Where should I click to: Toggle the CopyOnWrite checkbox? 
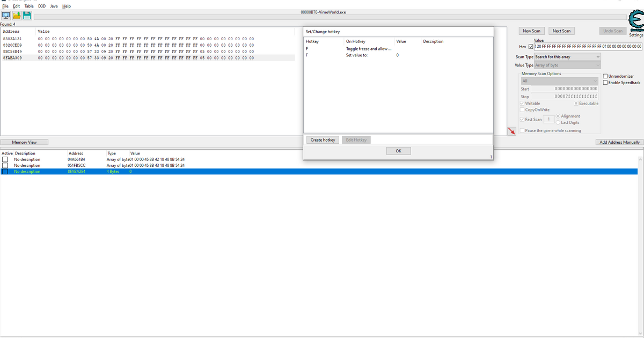point(522,109)
